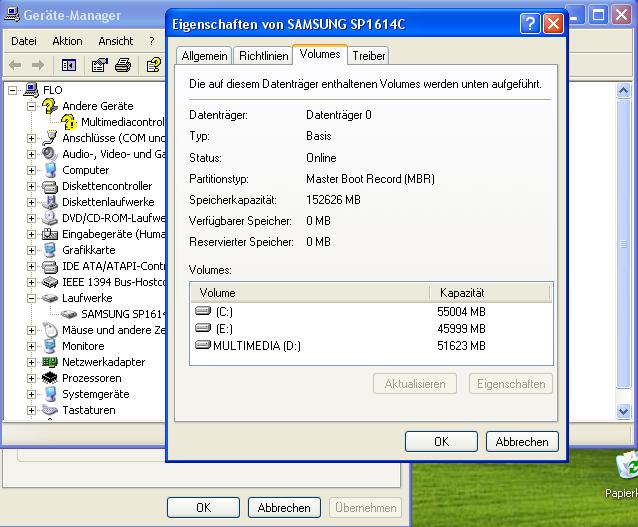Select the 45999 MB capacity cell
The width and height of the screenshot is (638, 527).
pos(461,328)
